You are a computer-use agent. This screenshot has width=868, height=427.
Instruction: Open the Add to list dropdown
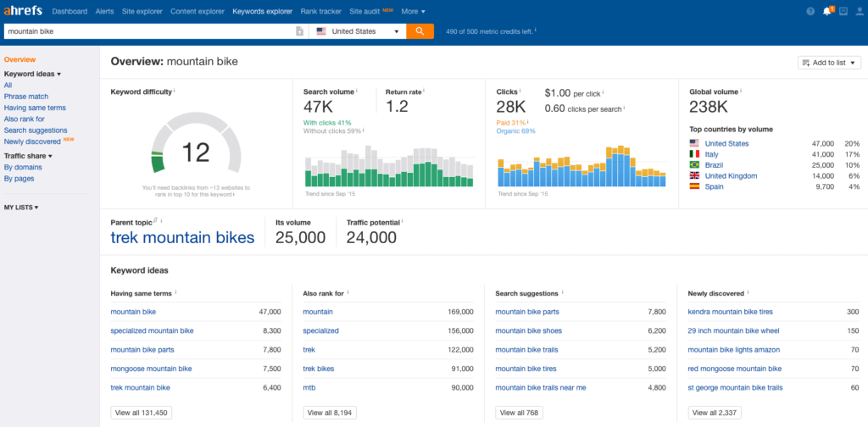(829, 63)
